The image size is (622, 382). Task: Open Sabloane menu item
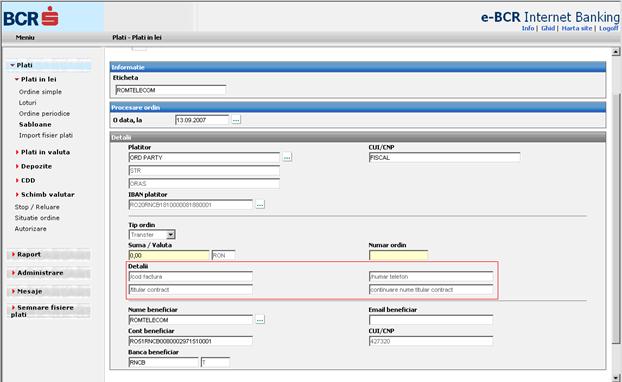[35, 124]
